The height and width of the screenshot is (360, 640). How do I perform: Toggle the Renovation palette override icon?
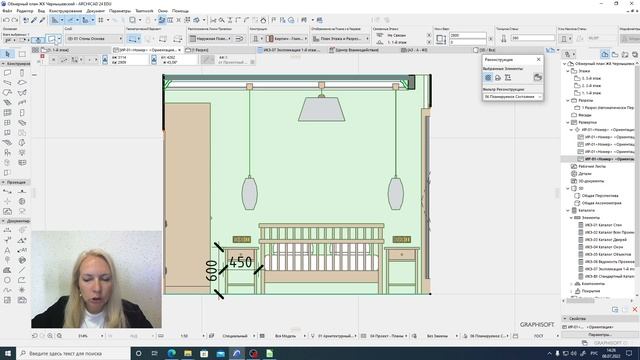(x=538, y=78)
